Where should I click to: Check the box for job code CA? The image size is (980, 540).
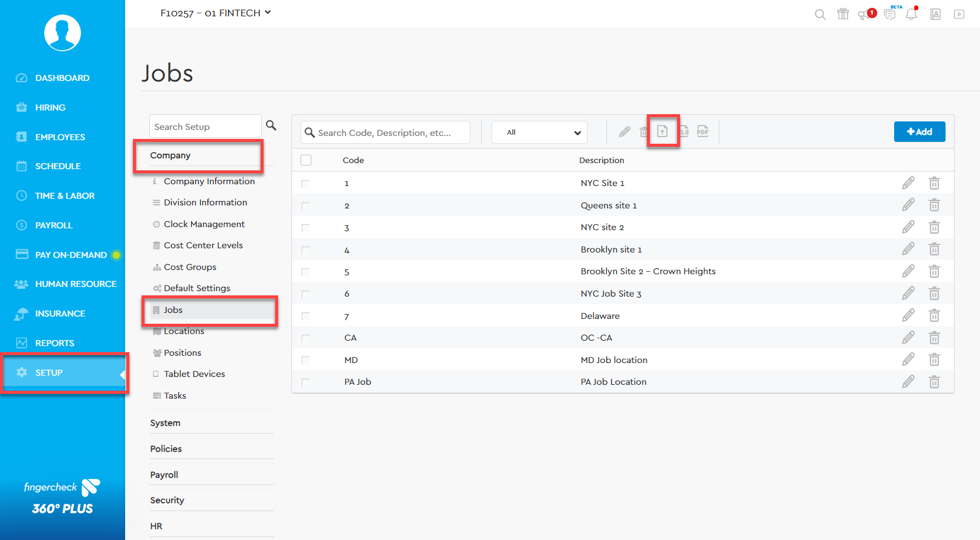(305, 338)
